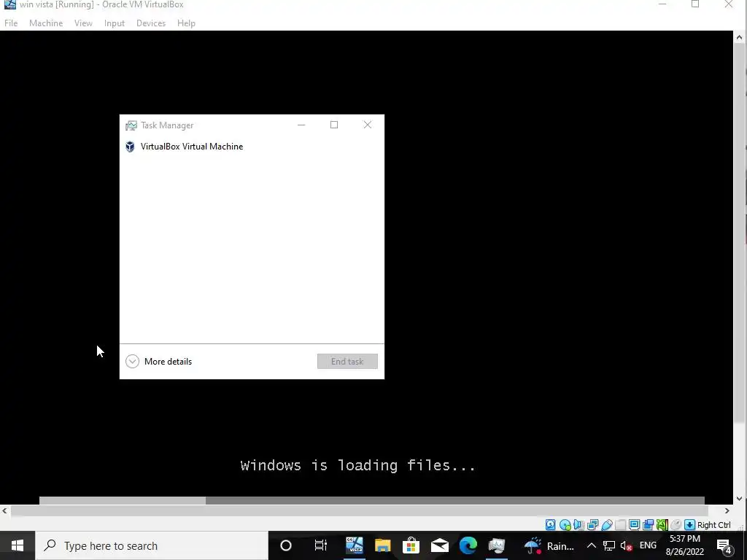Launch Microsoft Store from the taskbar
747x560 pixels.
(x=411, y=545)
